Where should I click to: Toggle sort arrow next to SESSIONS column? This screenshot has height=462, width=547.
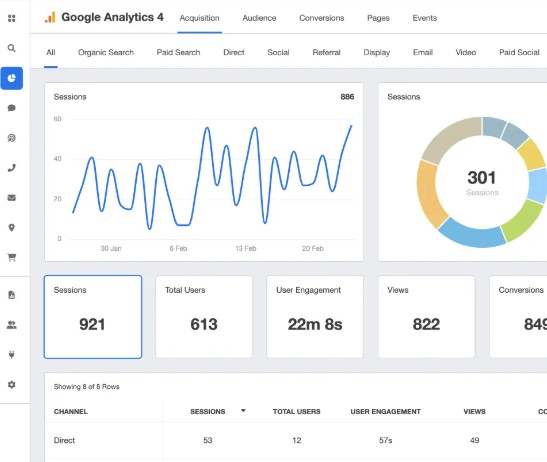point(243,411)
